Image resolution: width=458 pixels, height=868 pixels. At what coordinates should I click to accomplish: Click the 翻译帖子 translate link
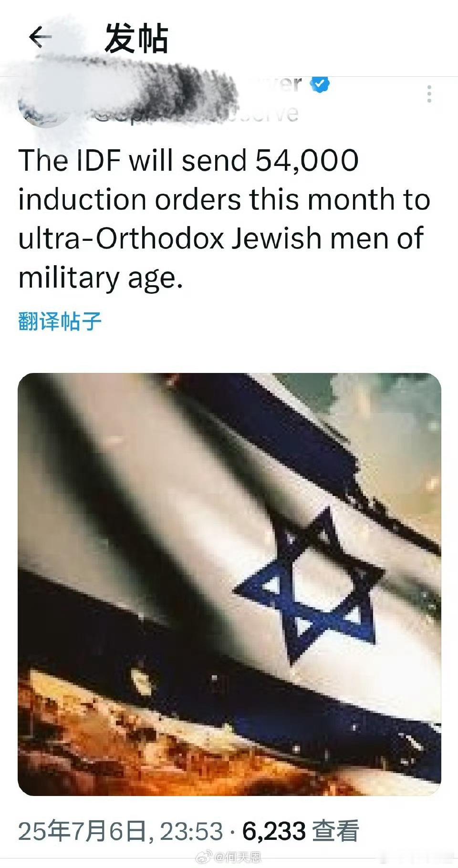coord(60,321)
